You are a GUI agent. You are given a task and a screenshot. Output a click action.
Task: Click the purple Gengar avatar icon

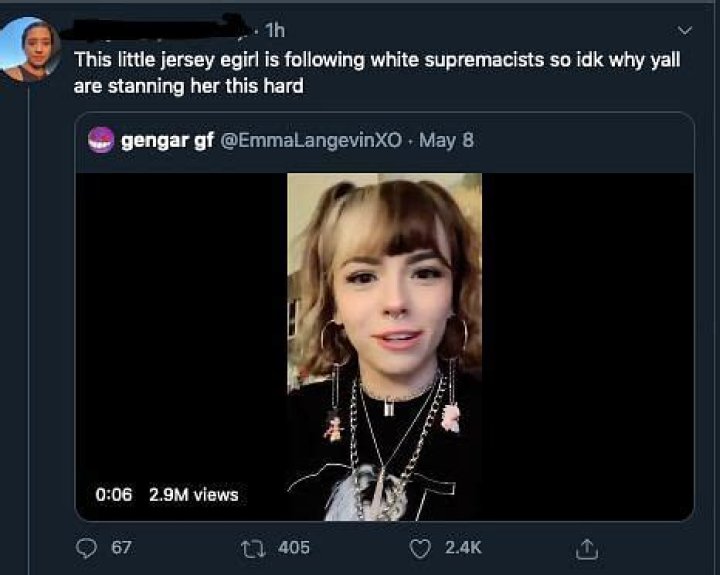(100, 140)
